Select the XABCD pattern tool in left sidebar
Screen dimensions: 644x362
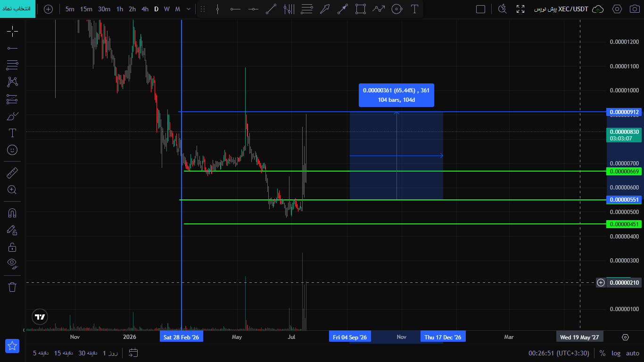pyautogui.click(x=12, y=82)
